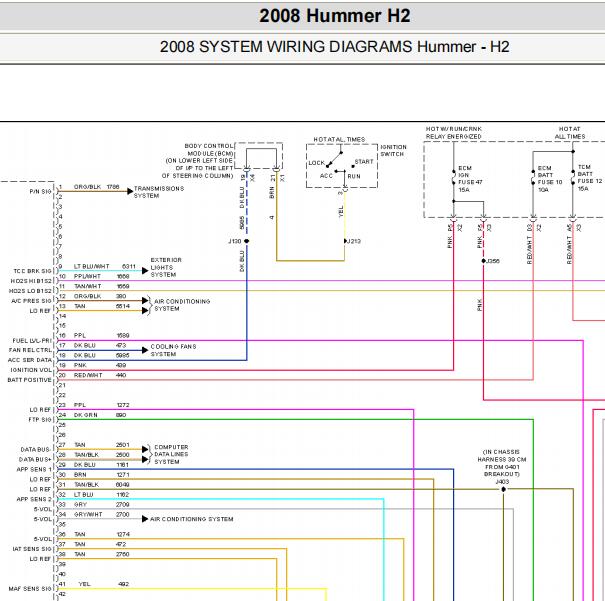The width and height of the screenshot is (605, 601).
Task: Click circuit number '5514' on pin 13
Action: click(x=123, y=306)
